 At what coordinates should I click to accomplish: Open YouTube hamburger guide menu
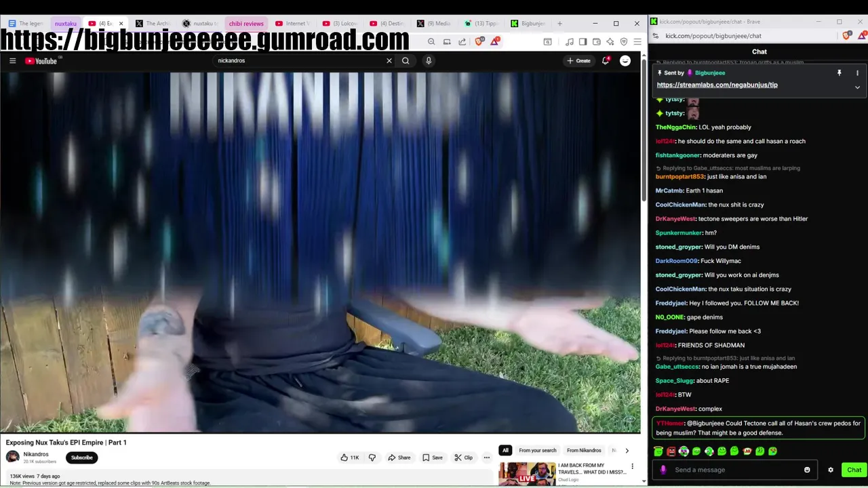pos(12,61)
